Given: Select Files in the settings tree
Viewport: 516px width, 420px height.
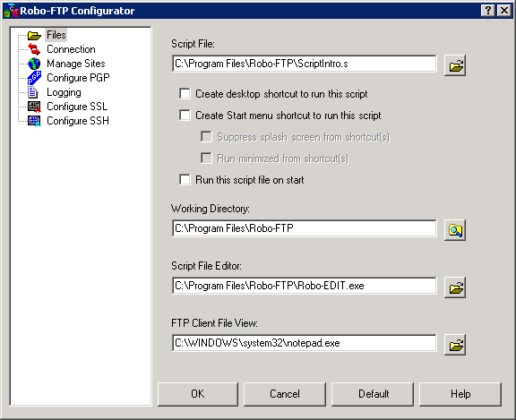Looking at the screenshot, I should (56, 35).
